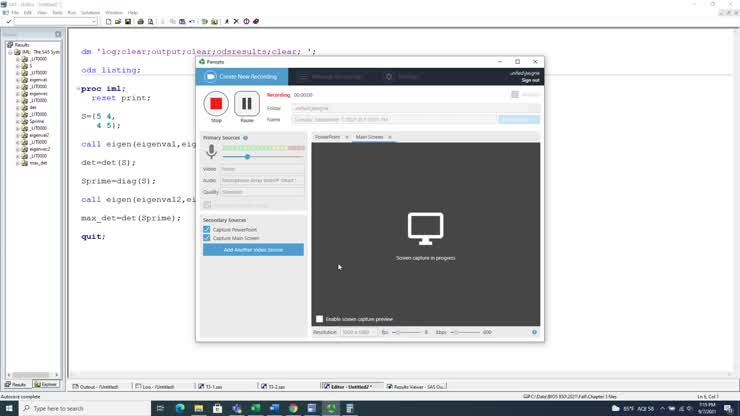Open the Run menu in SAS

pos(71,12)
